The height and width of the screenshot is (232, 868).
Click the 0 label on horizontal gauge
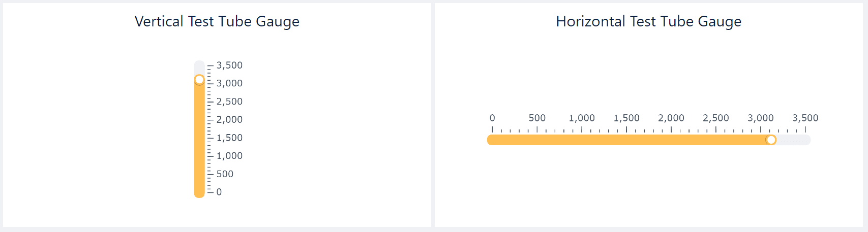click(x=492, y=118)
